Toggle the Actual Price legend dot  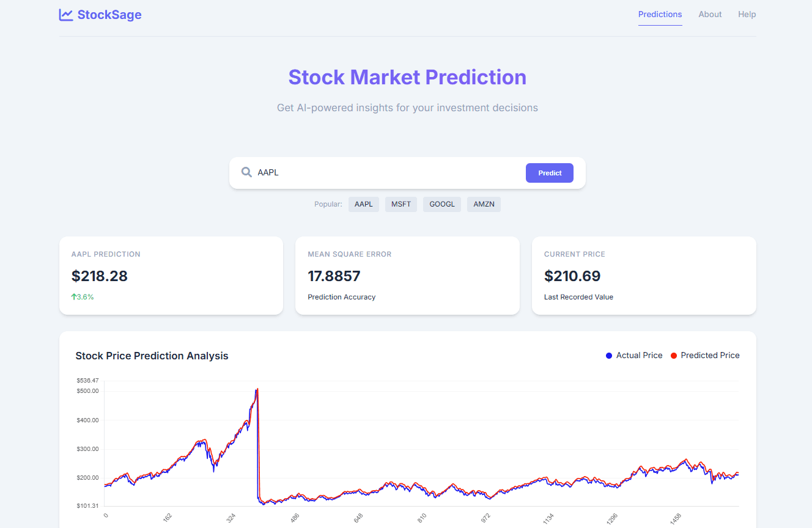(608, 356)
